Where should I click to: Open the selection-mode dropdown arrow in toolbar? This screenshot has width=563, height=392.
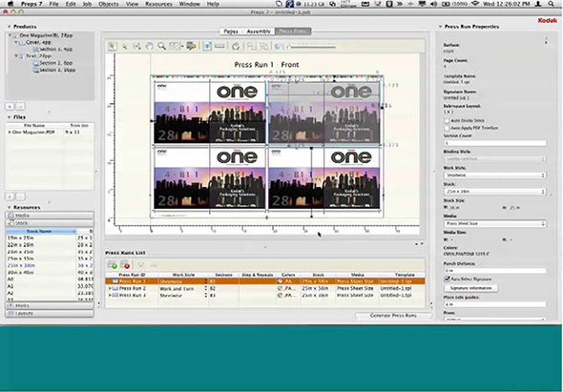click(182, 46)
